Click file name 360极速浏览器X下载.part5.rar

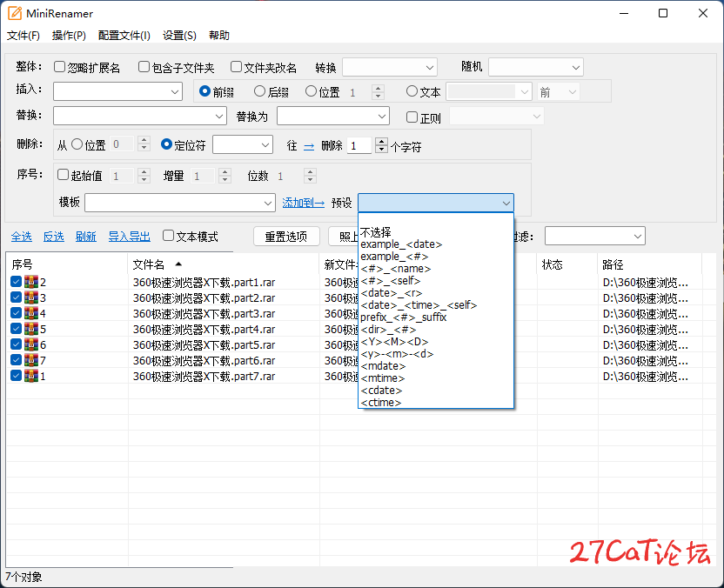click(x=204, y=344)
